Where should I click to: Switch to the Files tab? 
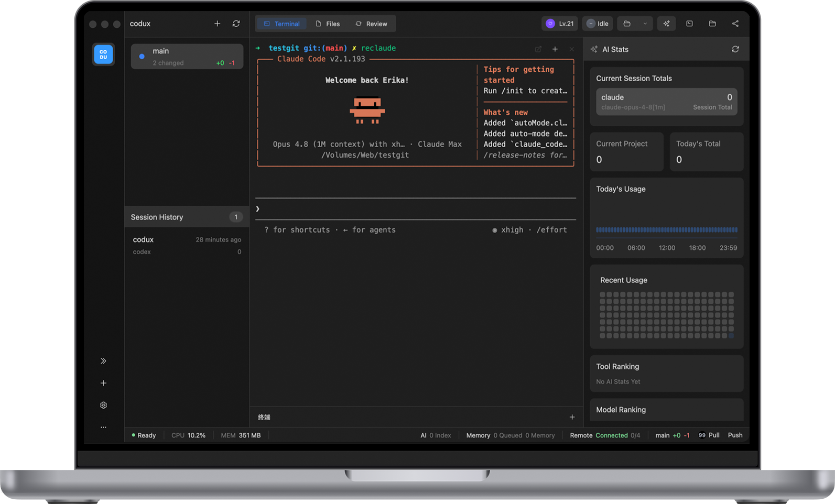click(x=328, y=24)
